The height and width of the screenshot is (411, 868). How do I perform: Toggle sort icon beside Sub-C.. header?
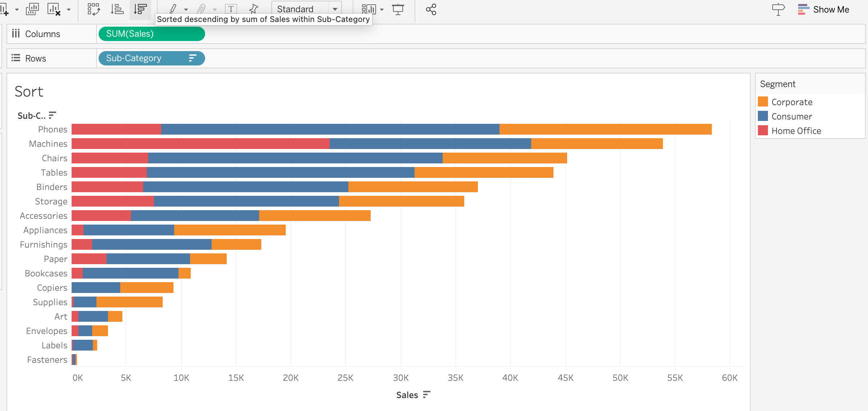[x=53, y=115]
